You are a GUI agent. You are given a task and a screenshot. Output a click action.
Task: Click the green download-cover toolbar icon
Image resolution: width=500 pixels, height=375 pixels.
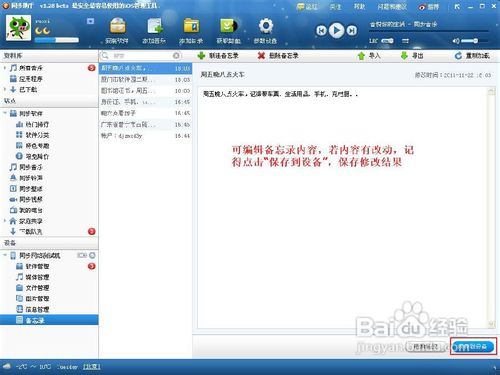228,31
